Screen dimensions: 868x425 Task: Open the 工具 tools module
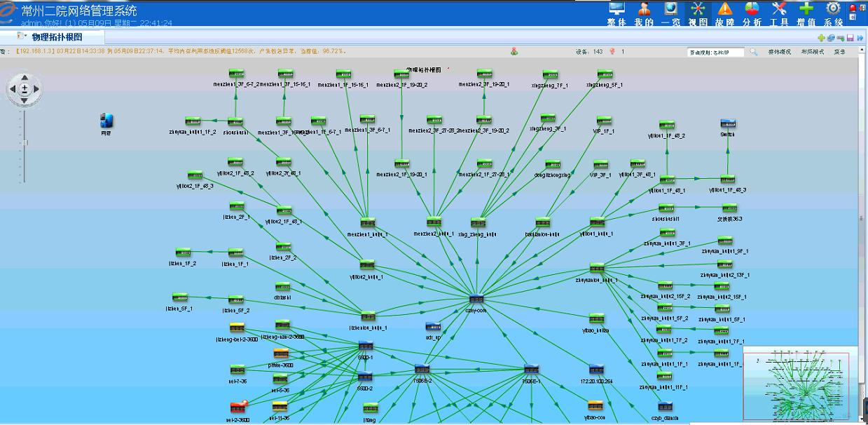779,14
